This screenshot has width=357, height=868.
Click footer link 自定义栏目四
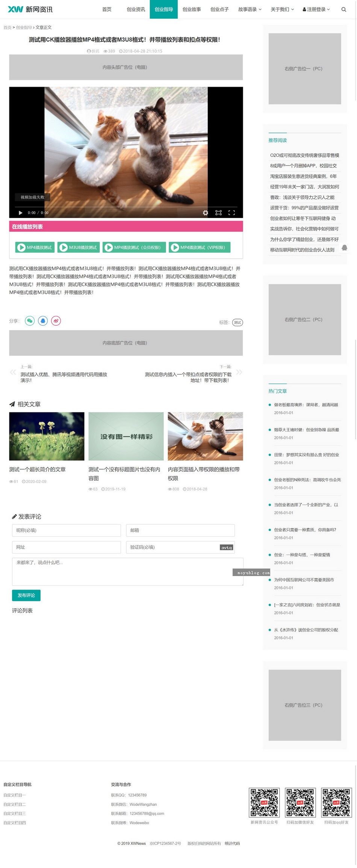(x=15, y=823)
